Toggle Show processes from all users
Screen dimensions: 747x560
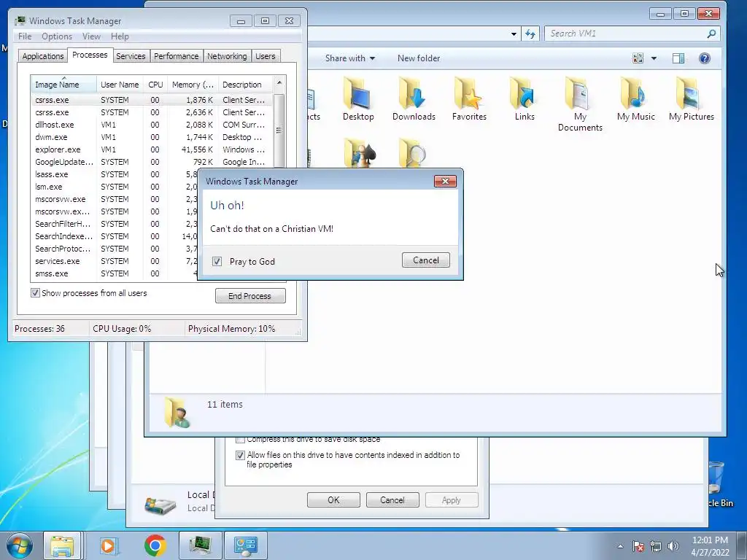[x=35, y=293]
